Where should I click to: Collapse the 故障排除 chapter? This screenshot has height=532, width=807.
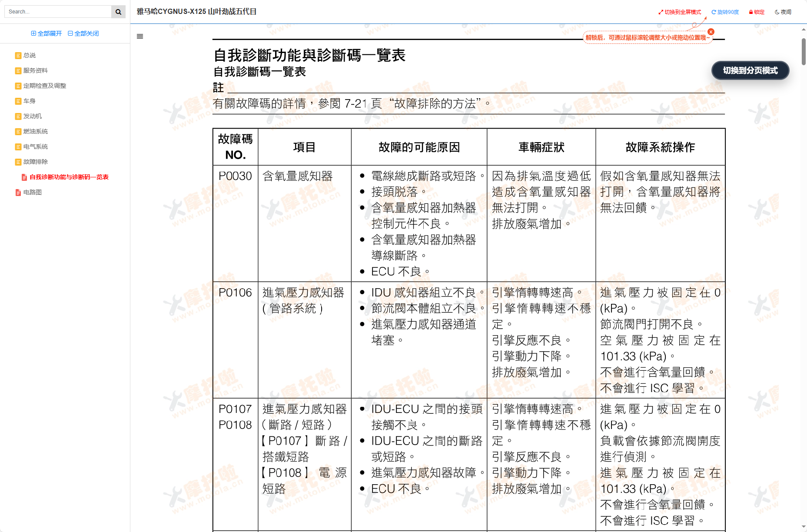(x=36, y=162)
